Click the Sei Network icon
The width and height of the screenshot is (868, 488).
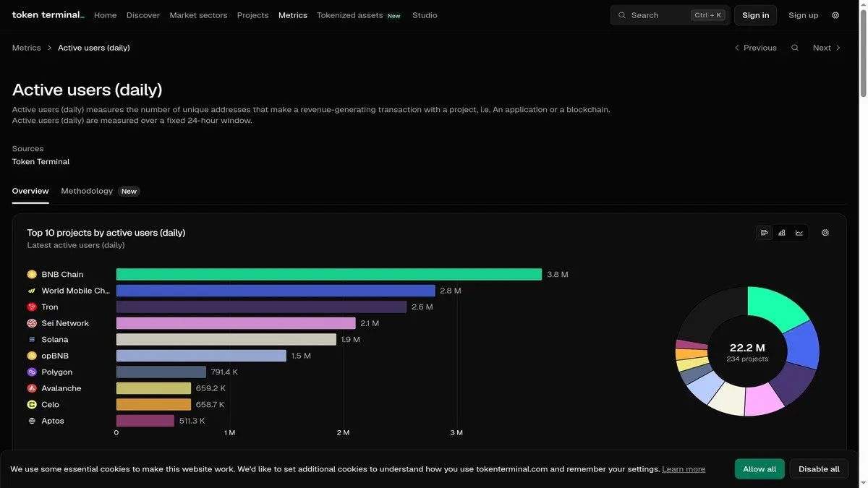coord(32,323)
